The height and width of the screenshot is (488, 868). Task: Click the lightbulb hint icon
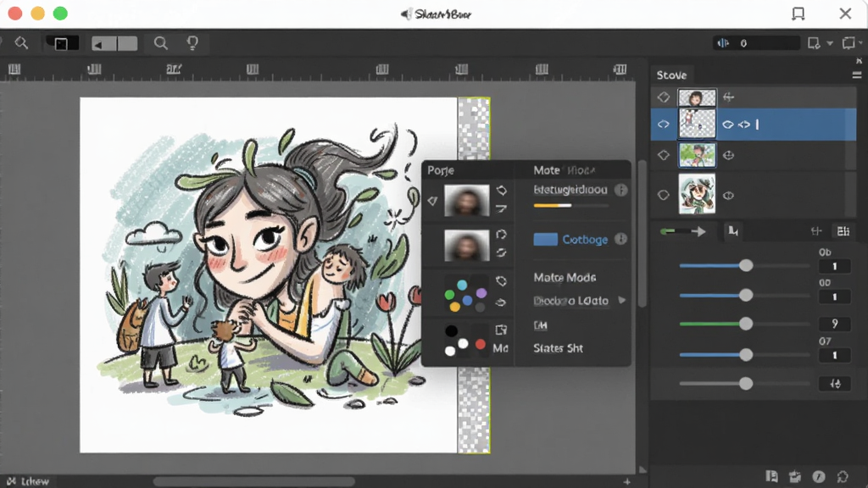[192, 43]
